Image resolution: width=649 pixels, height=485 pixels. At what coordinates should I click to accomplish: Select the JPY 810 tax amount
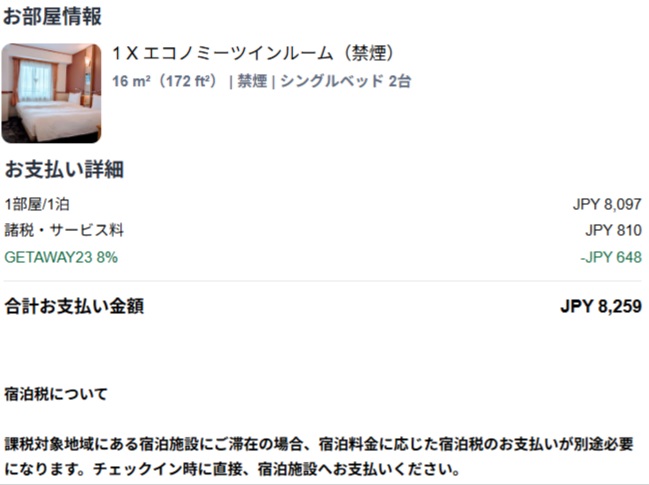[x=613, y=230]
